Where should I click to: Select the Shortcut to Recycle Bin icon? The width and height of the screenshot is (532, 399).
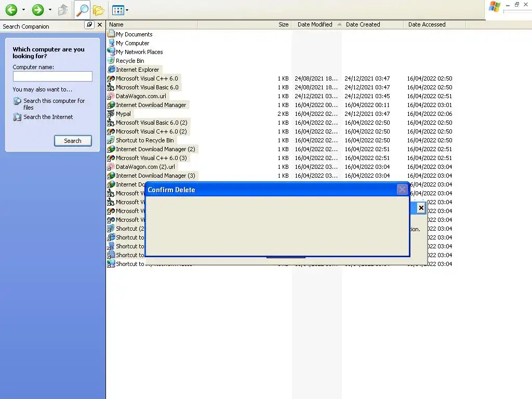[x=111, y=140]
